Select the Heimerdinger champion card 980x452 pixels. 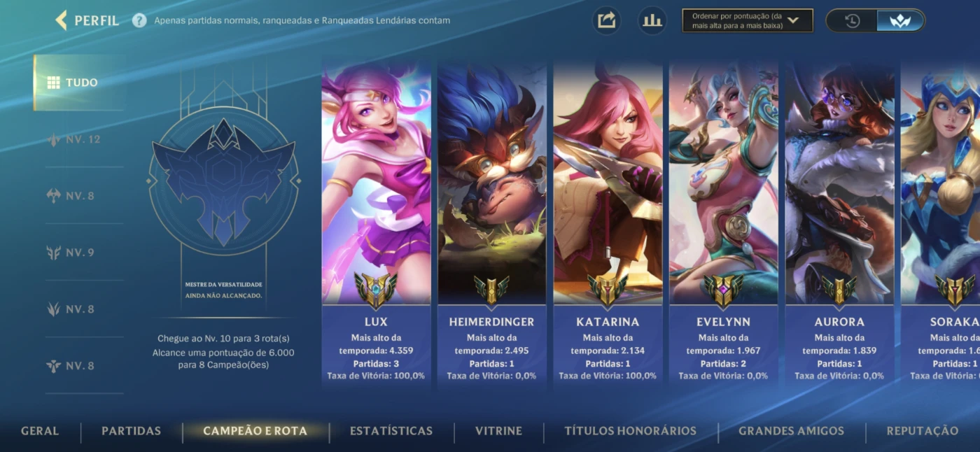click(x=491, y=224)
